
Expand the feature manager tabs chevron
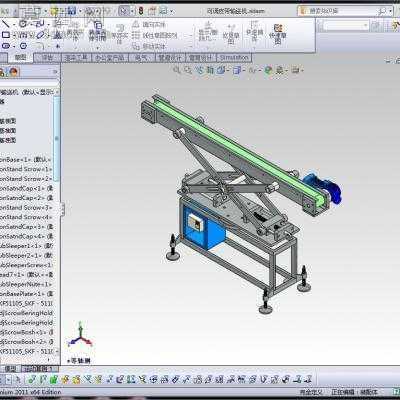(x=55, y=72)
